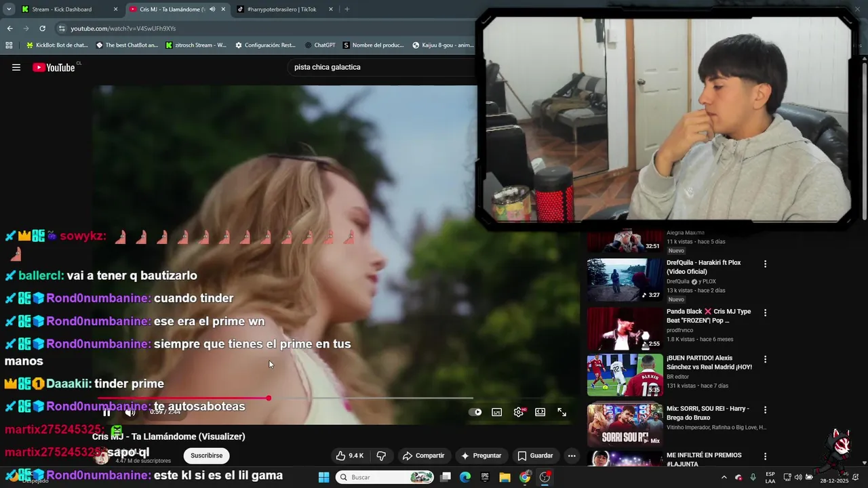This screenshot has height=488, width=868.
Task: Open Task View on the taskbar
Action: 446,477
